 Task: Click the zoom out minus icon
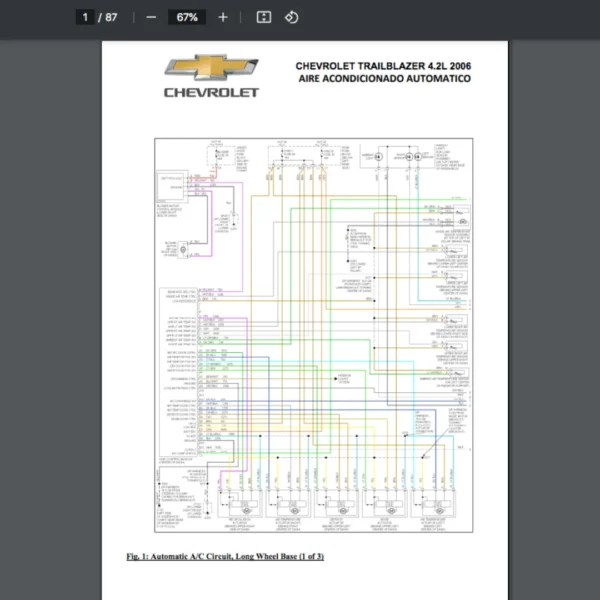[x=151, y=17]
